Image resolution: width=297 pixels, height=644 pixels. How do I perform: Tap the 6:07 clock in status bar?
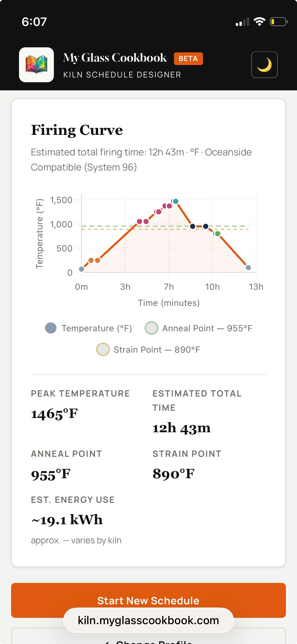(34, 22)
